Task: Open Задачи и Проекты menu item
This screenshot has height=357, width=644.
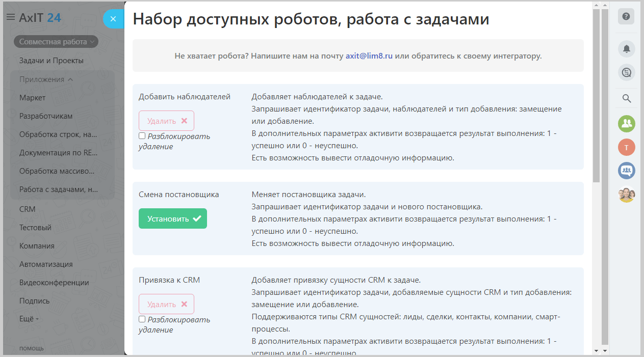Action: (x=51, y=61)
